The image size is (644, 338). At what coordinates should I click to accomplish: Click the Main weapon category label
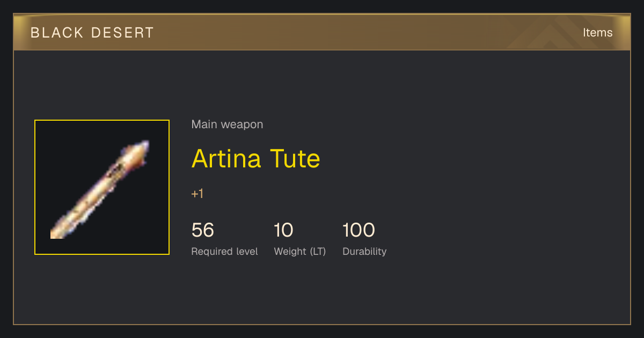tap(227, 124)
